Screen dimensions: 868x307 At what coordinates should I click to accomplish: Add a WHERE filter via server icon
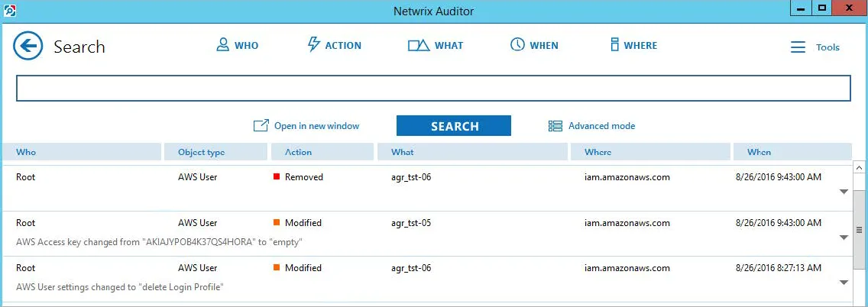614,45
